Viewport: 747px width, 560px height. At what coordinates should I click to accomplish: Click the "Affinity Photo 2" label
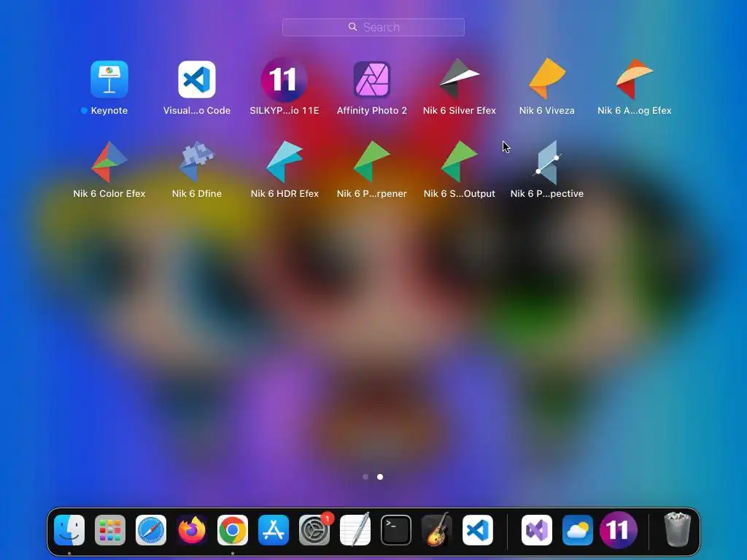pyautogui.click(x=372, y=111)
